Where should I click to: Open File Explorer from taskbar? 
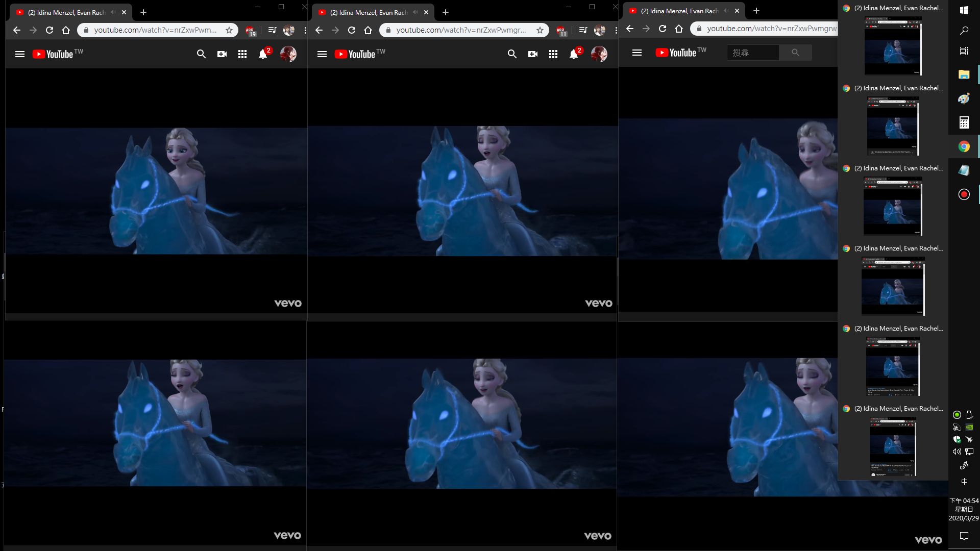click(964, 75)
